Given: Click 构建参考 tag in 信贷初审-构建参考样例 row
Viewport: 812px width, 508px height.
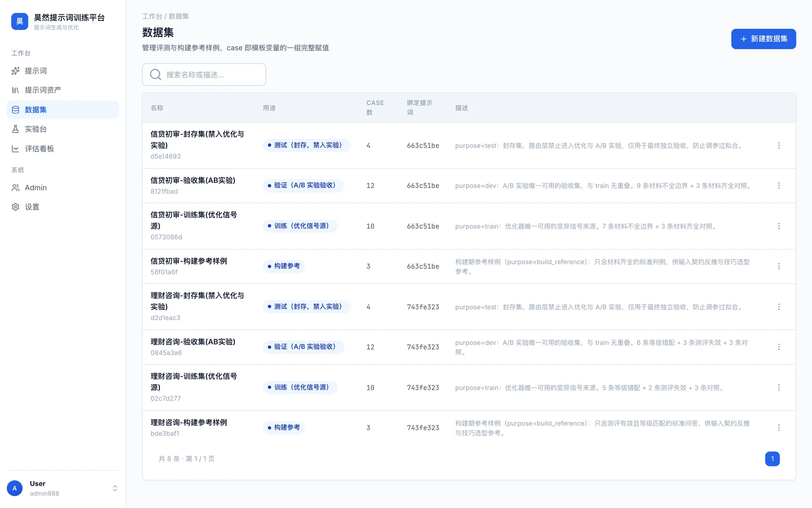Looking at the screenshot, I should (x=284, y=266).
